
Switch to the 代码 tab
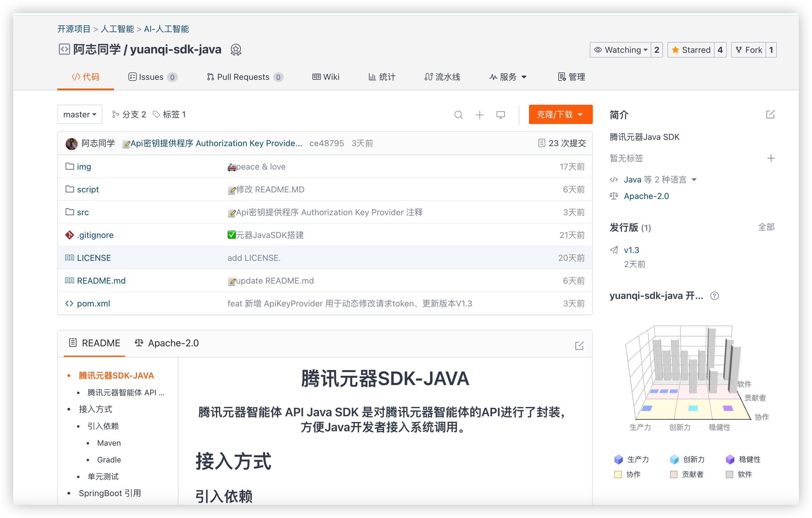pos(85,77)
